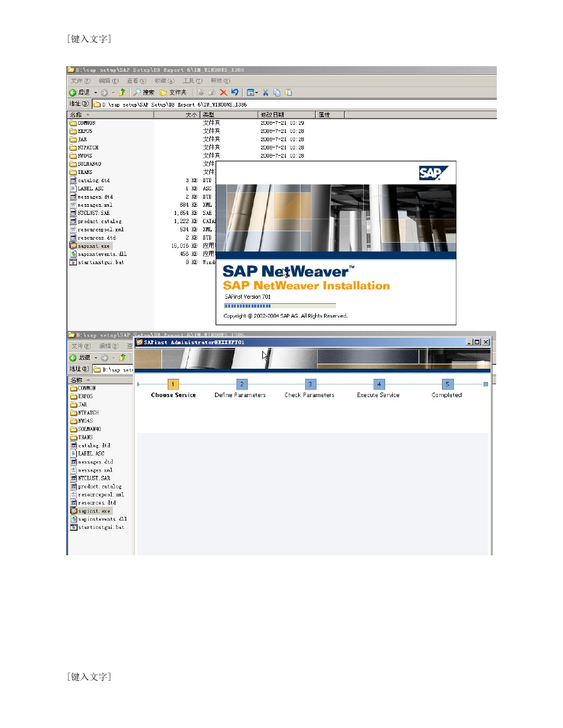Sort by 类型 column header in upper Explorer

[229, 115]
